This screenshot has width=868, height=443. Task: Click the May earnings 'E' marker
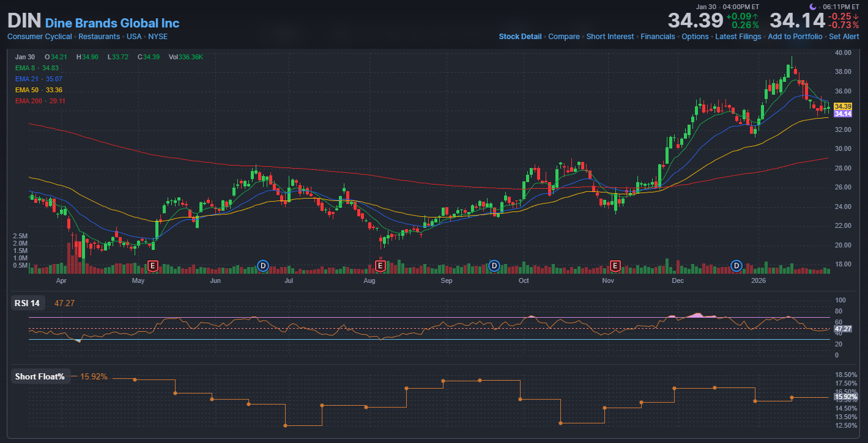153,265
